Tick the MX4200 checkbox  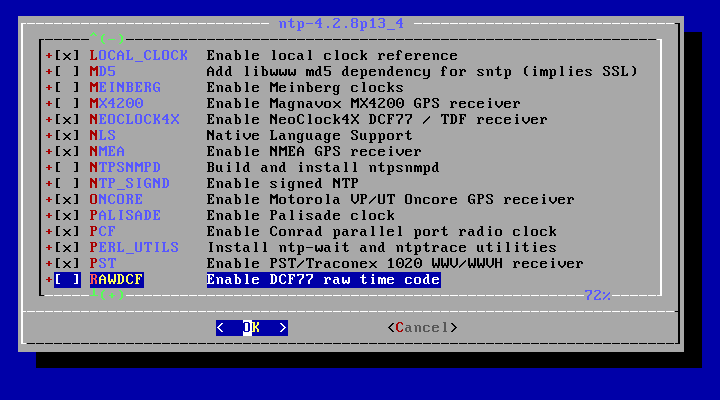[68, 104]
